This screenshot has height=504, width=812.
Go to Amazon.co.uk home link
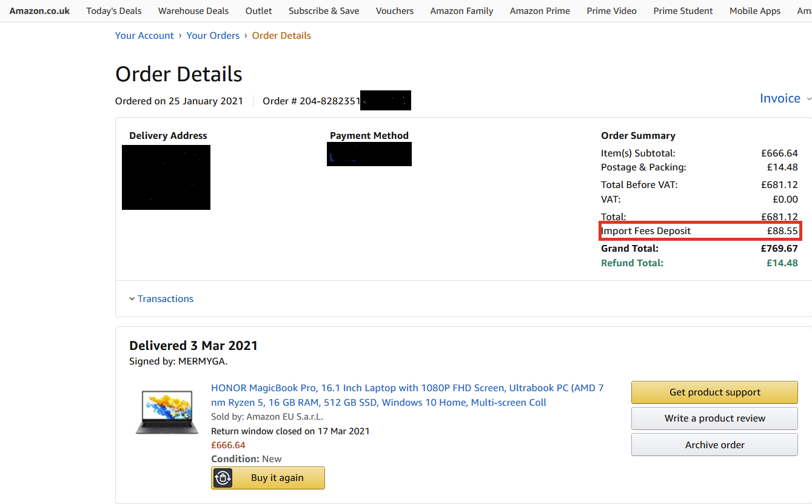[39, 11]
